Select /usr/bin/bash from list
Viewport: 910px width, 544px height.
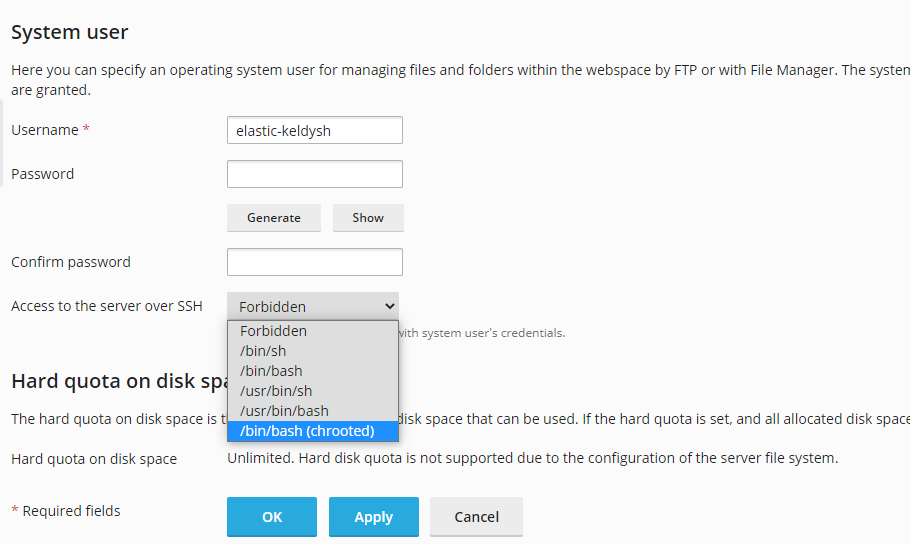313,411
